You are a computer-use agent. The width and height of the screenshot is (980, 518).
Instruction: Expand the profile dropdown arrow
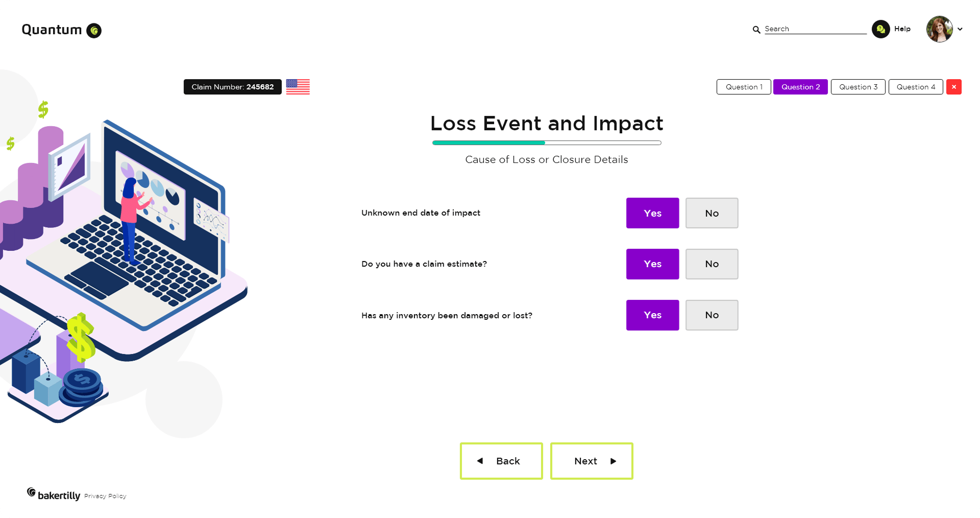[960, 29]
